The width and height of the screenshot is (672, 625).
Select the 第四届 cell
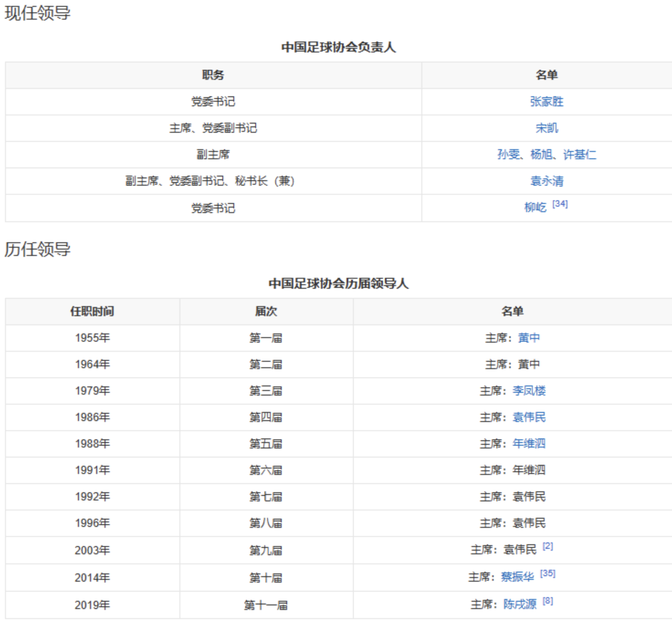click(266, 417)
